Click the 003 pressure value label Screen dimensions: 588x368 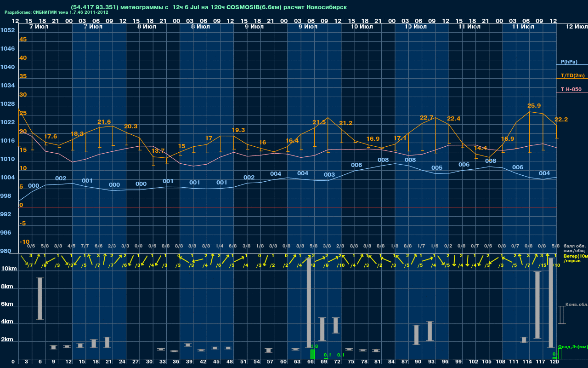click(x=329, y=175)
